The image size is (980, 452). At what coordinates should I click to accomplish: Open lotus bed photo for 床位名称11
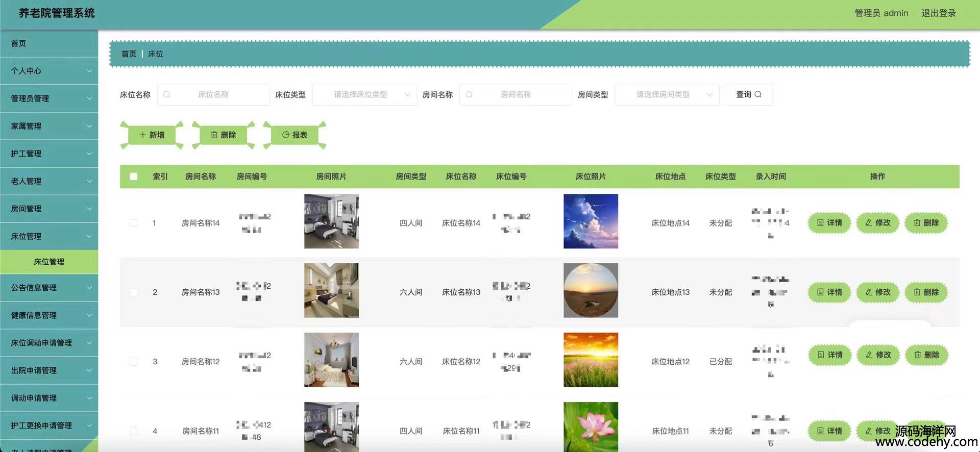591,427
